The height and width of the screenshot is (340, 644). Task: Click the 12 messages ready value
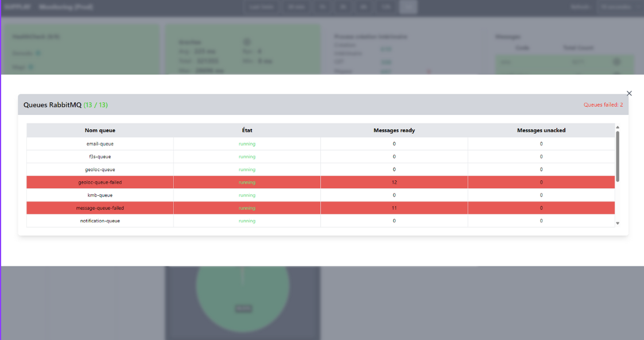pos(394,182)
